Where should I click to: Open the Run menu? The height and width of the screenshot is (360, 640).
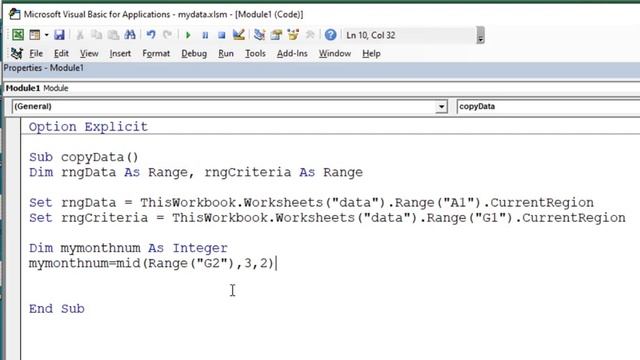coord(226,53)
